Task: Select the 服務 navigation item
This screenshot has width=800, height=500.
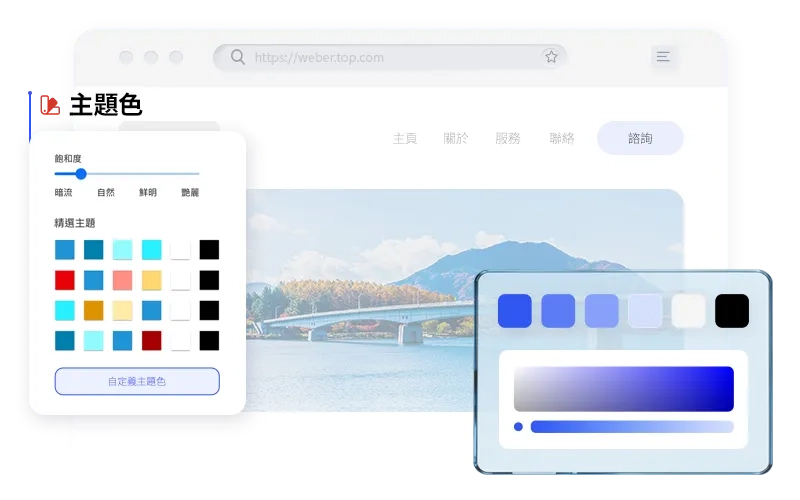Action: pos(508,138)
